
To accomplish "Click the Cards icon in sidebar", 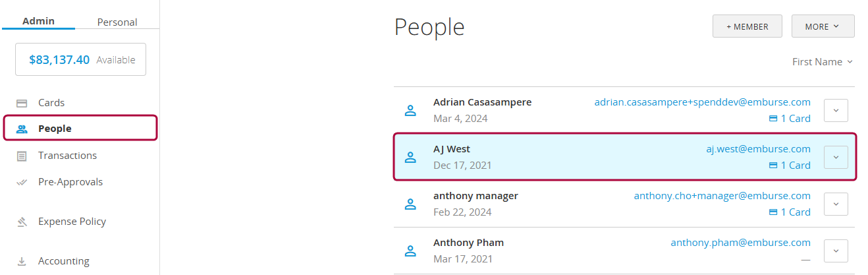I will [22, 103].
